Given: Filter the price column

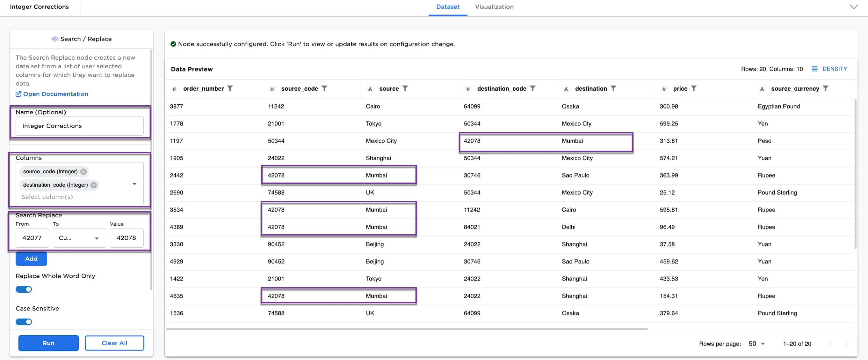Looking at the screenshot, I should point(694,88).
